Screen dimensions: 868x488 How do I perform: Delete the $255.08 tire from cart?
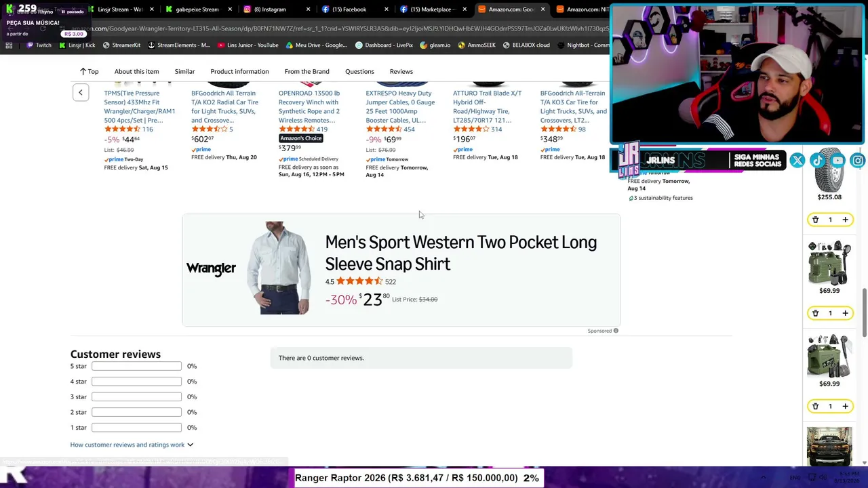[x=815, y=220]
